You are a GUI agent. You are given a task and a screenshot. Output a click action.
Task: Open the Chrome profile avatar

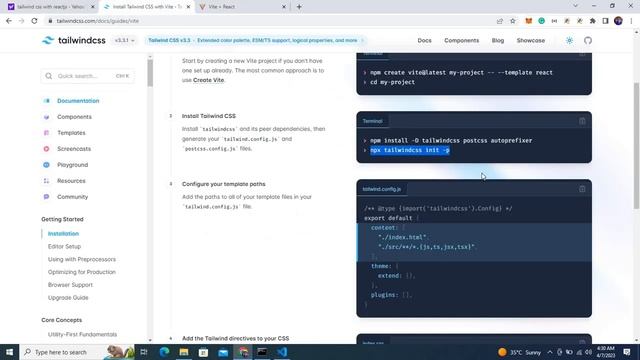point(618,21)
